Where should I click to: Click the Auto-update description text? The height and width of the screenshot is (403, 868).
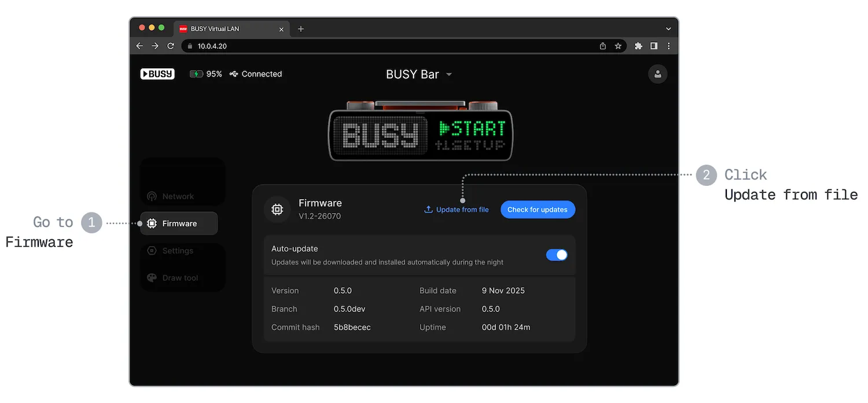[x=387, y=262]
